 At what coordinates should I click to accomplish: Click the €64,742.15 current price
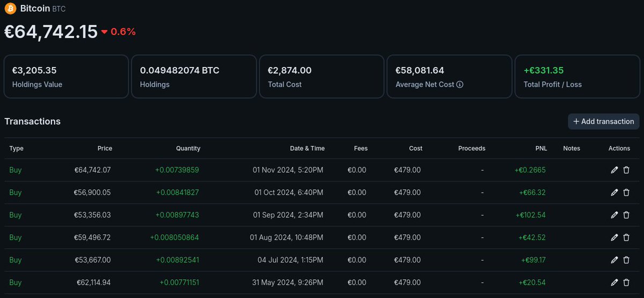point(51,32)
